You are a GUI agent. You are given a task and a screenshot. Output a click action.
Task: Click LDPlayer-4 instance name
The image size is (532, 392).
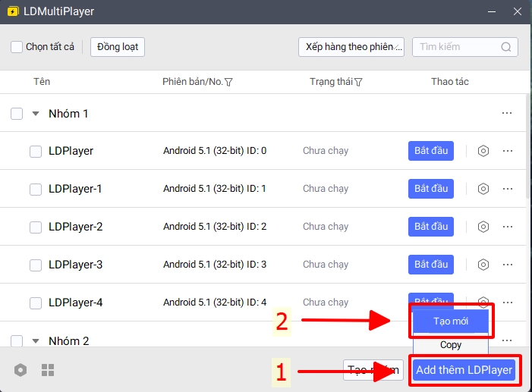[x=75, y=303]
